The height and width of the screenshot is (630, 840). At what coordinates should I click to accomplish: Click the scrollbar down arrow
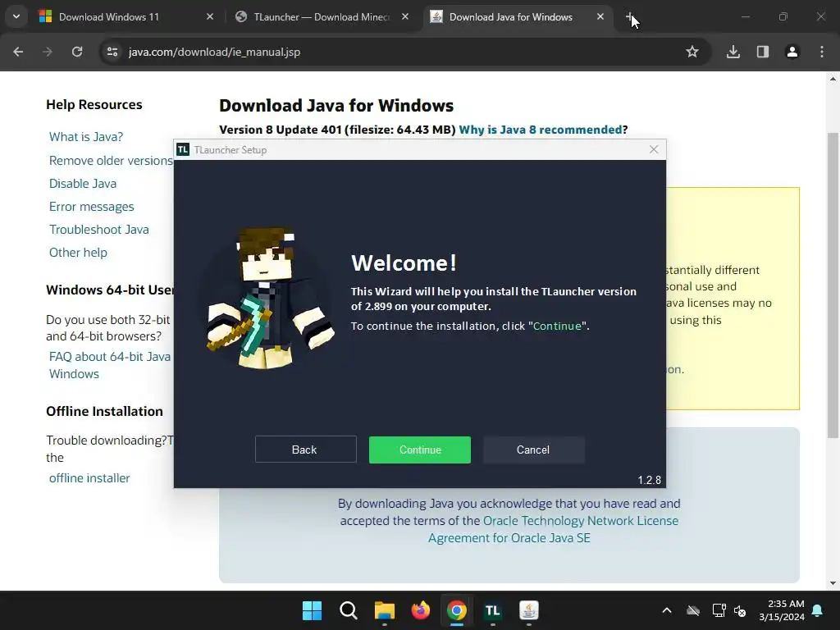(833, 583)
